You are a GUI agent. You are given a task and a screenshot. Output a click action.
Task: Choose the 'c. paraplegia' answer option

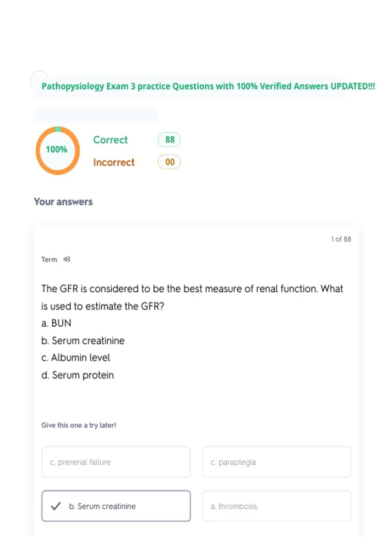277,462
